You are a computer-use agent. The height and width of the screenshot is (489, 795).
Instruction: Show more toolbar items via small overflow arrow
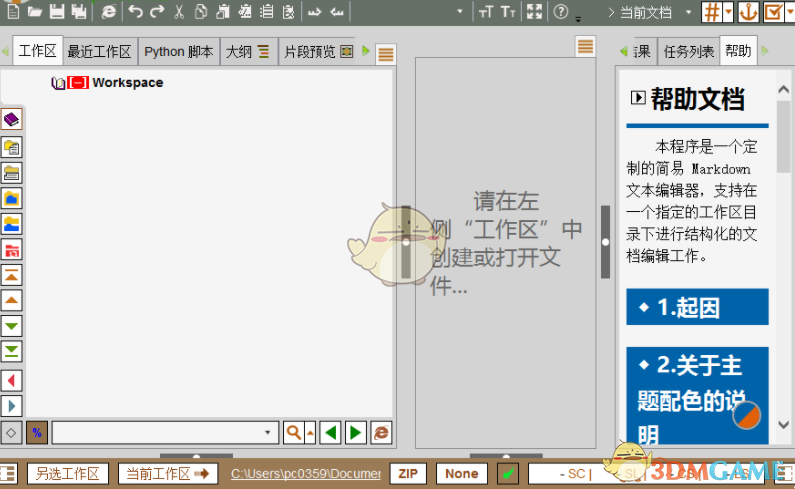(x=578, y=18)
